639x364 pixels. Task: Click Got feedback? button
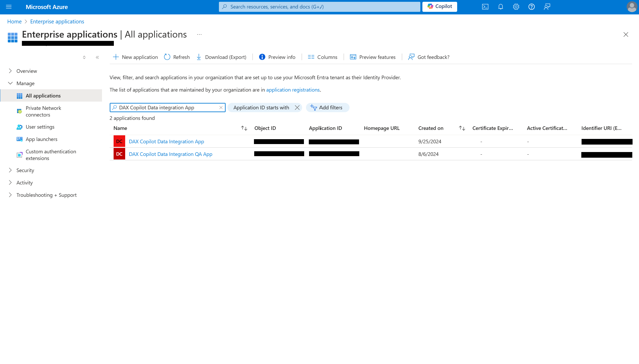429,57
